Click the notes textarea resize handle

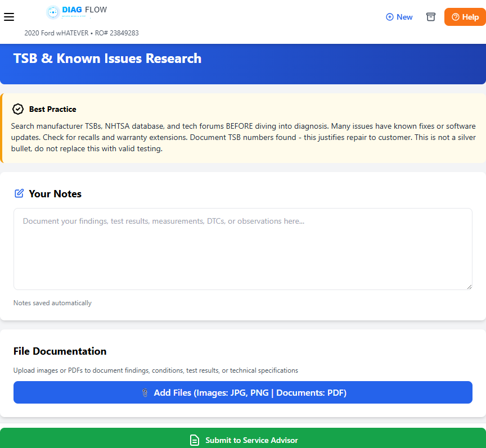[x=469, y=287]
